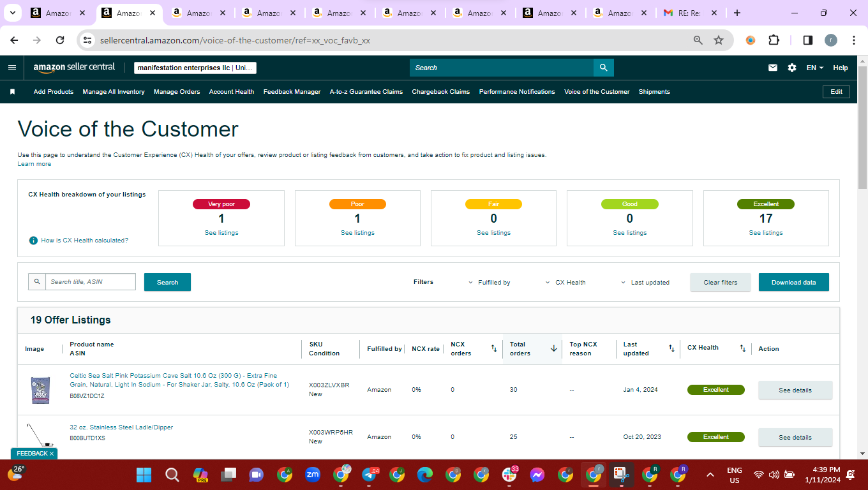The width and height of the screenshot is (868, 490).
Task: Go to the Amazon Seller Central logo home
Action: (x=74, y=67)
